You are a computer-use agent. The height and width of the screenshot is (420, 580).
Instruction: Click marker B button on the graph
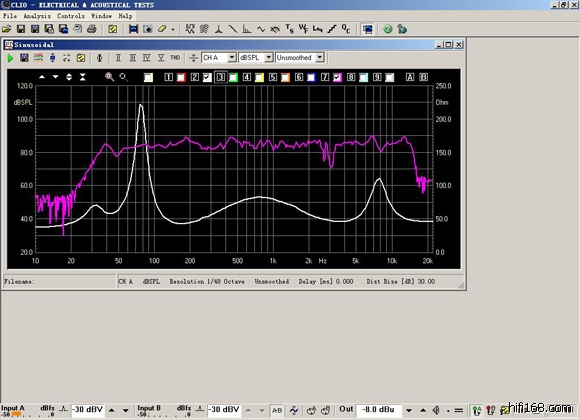[x=424, y=77]
